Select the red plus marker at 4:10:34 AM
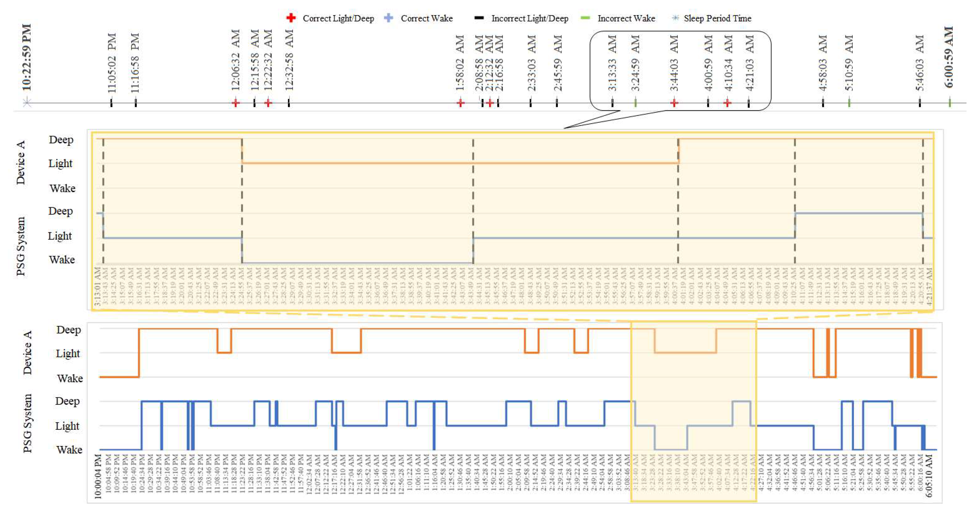The width and height of the screenshot is (980, 515). click(727, 103)
